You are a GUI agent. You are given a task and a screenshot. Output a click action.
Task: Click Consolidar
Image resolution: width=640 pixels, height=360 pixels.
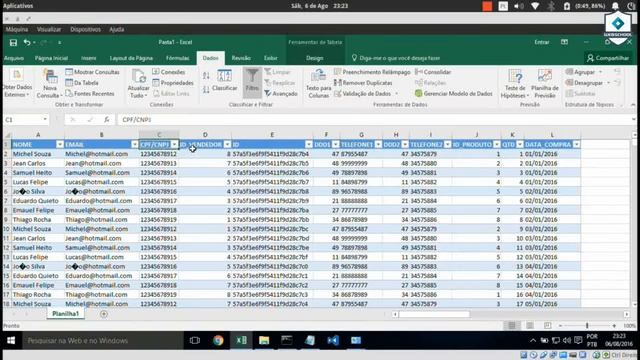pyautogui.click(x=433, y=72)
